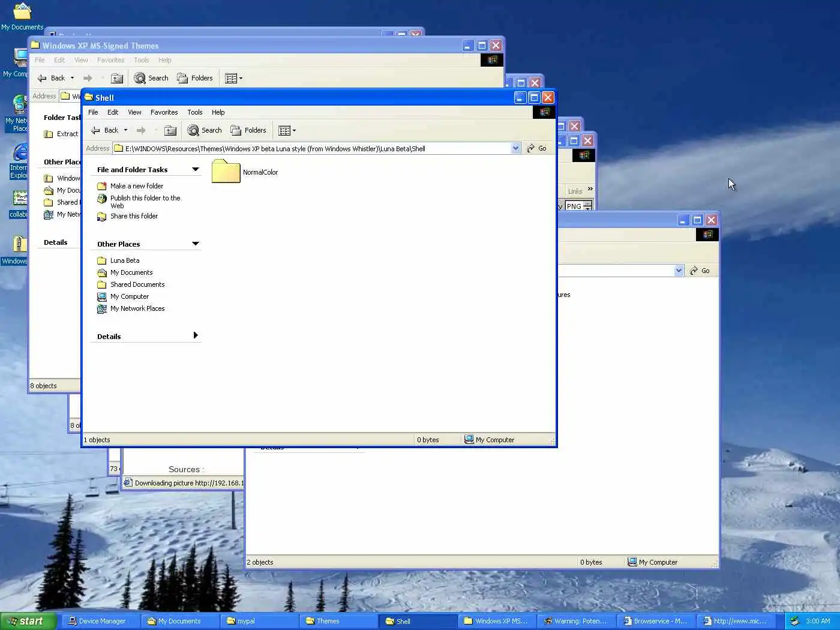Switch to Browservice taskbar button
The image size is (840, 630).
(655, 621)
